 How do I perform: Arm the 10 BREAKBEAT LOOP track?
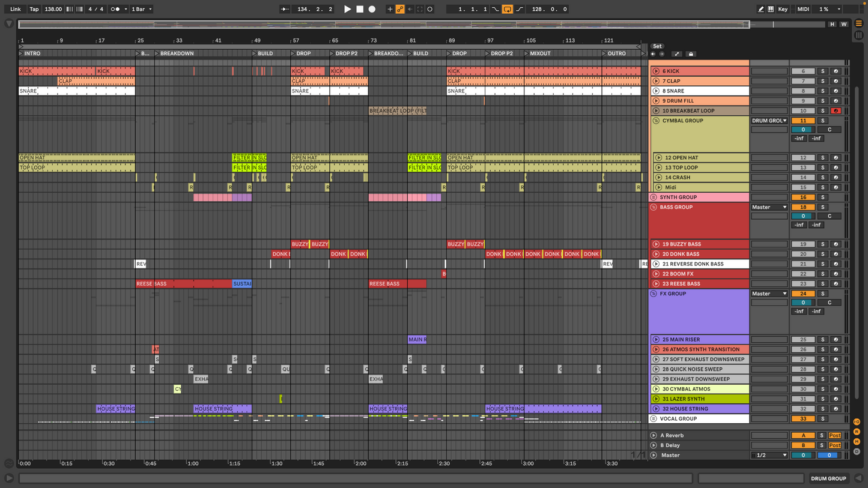pyautogui.click(x=835, y=111)
